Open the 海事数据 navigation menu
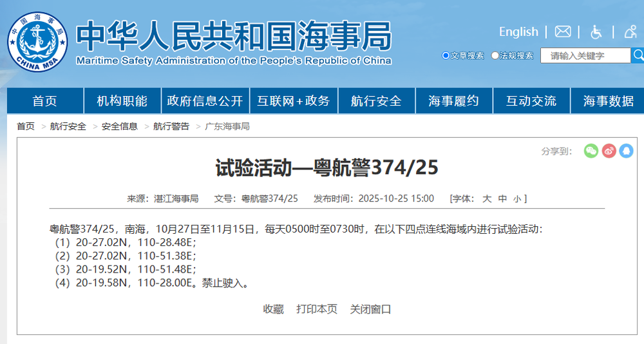This screenshot has height=344, width=644. 608,101
